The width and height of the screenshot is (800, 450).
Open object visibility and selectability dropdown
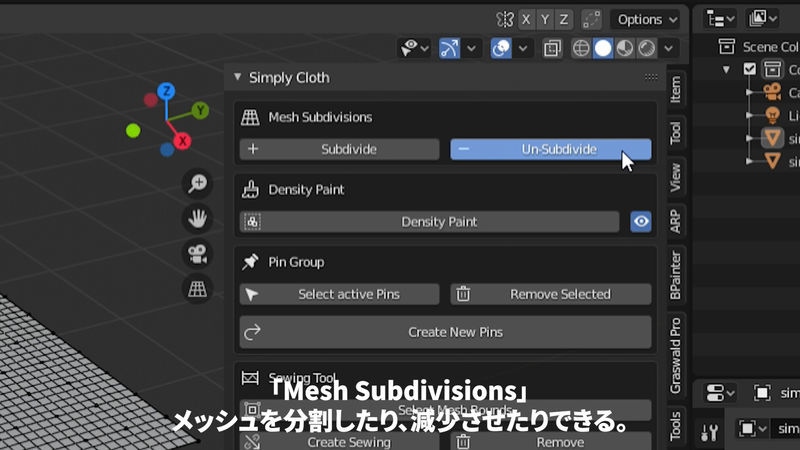[x=414, y=48]
